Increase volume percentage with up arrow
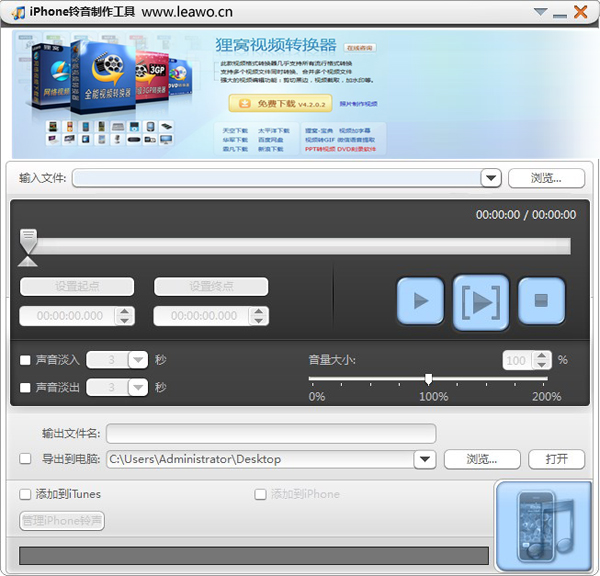This screenshot has height=576, width=600. pos(541,356)
